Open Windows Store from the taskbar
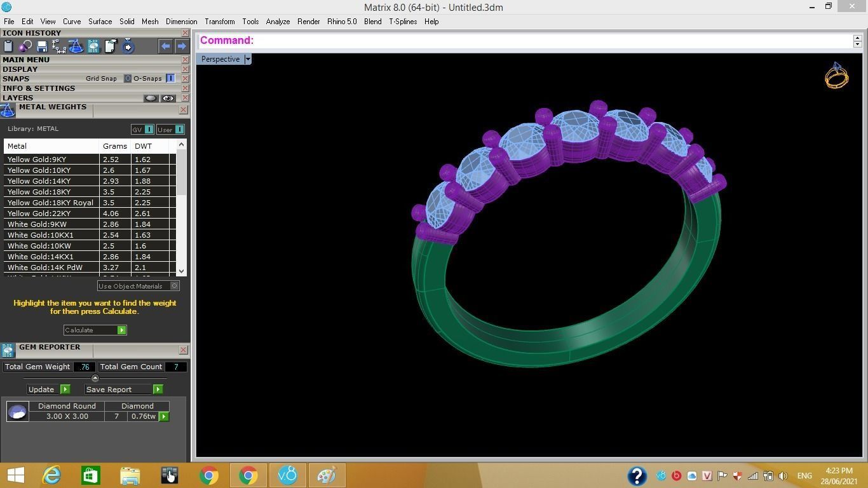This screenshot has width=868, height=488. click(x=90, y=475)
